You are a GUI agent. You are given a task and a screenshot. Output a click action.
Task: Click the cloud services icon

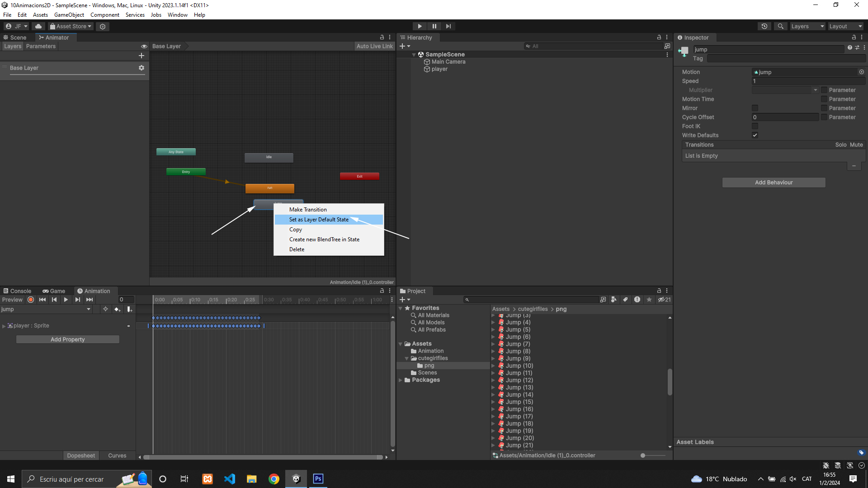[38, 26]
